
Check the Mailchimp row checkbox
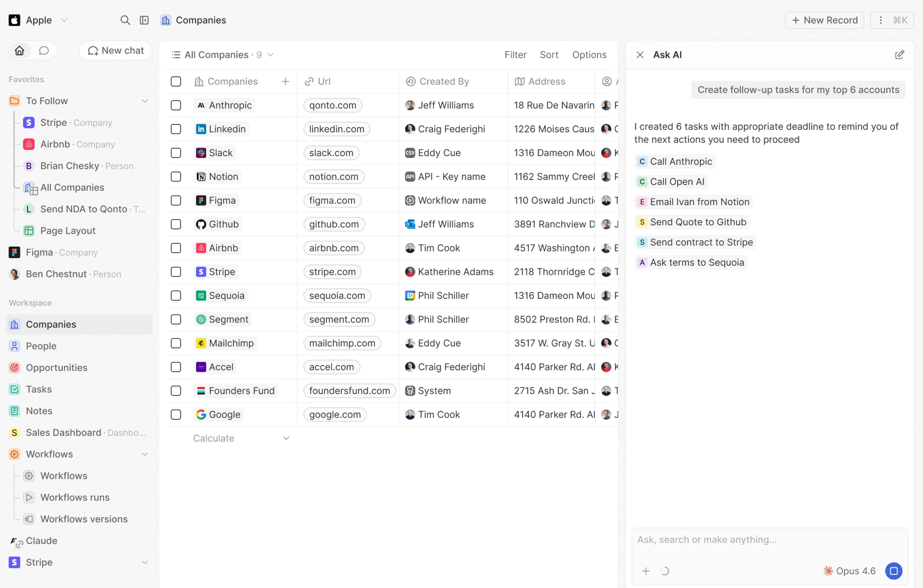pyautogui.click(x=176, y=343)
